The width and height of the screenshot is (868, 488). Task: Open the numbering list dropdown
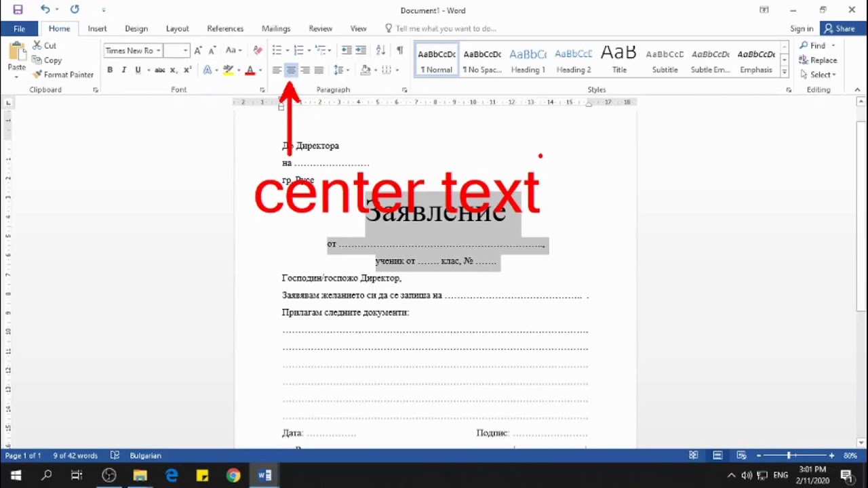click(x=309, y=50)
